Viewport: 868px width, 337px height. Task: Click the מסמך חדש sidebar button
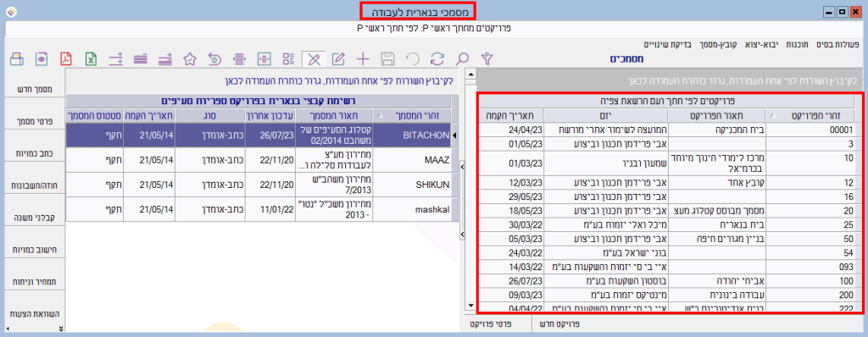[34, 87]
